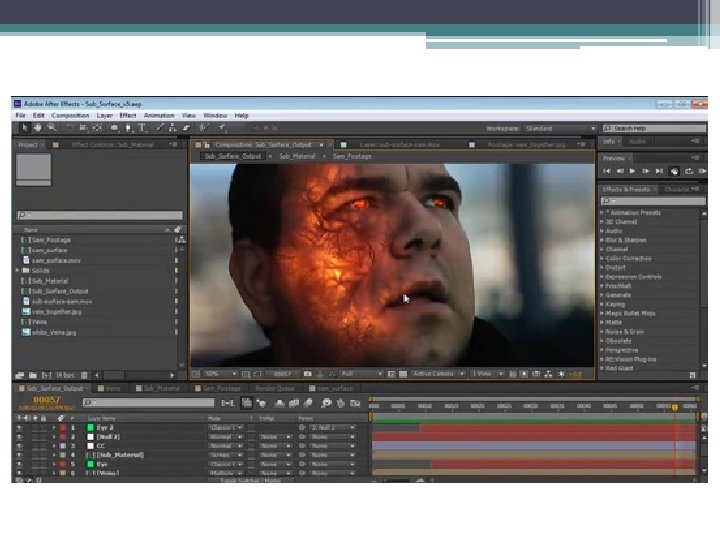Toggle transparency grid in viewer
Viewport: 720px width, 540px height.
[x=403, y=374]
